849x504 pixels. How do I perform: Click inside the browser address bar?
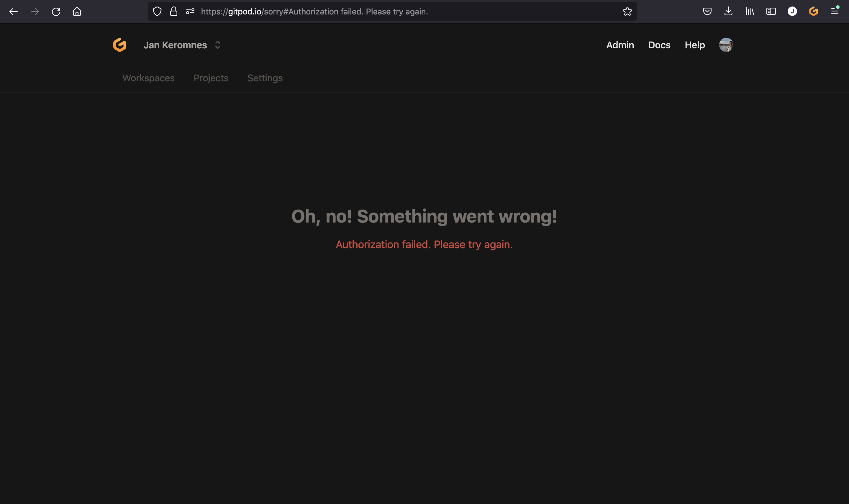[374, 11]
